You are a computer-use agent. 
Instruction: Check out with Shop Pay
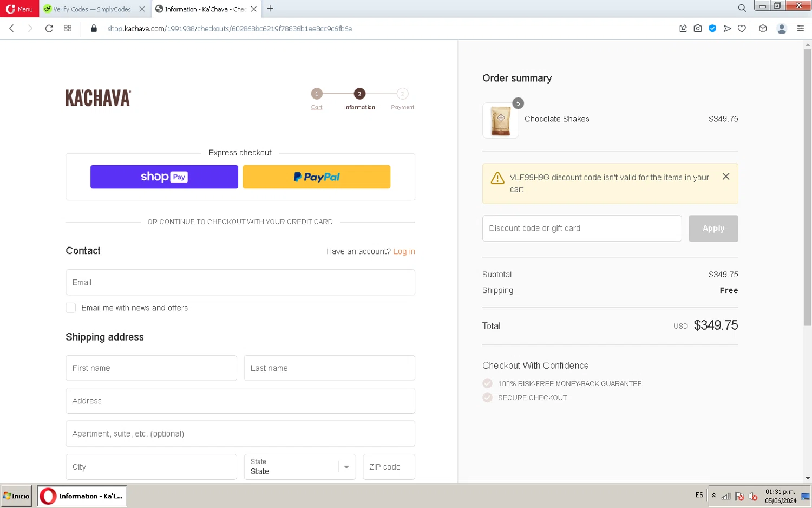pos(164,177)
